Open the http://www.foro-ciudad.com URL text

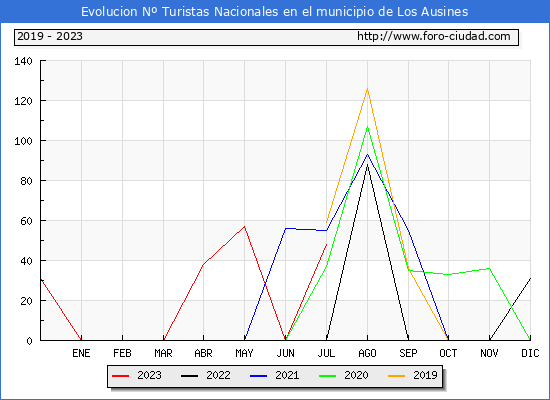tap(434, 36)
